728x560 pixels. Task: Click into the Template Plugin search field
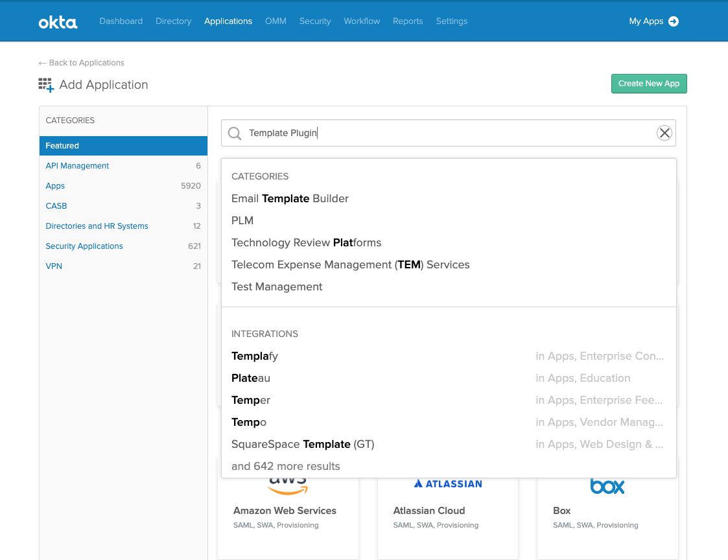click(448, 133)
